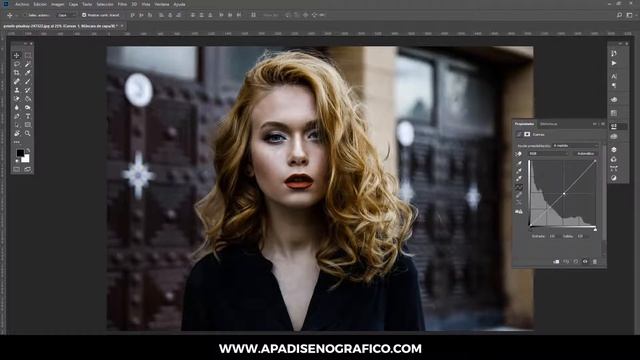Open the curves preset dropdown showing A medida
The width and height of the screenshot is (640, 360).
(x=576, y=145)
